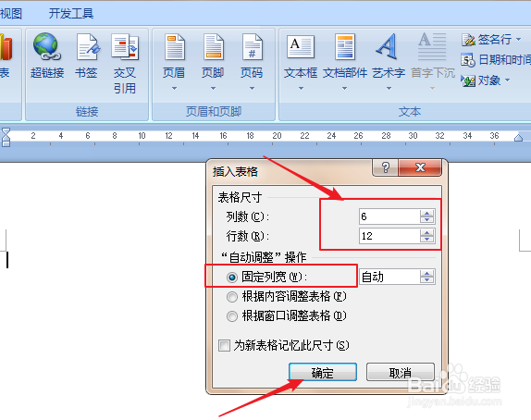Expand the 页眉 dropdown arrow
Screen dimensions: 531x420
click(x=174, y=89)
